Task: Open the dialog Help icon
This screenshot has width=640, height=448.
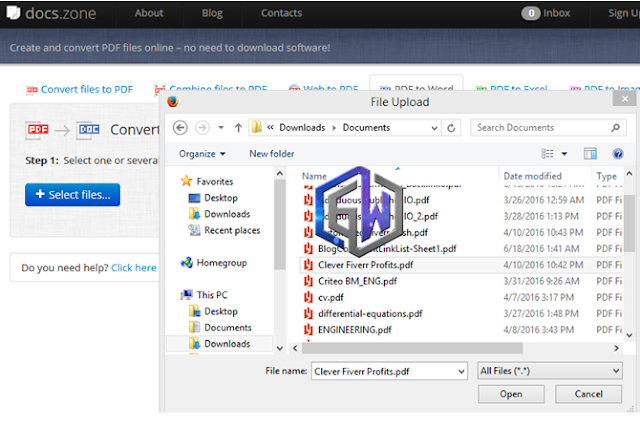Action: [618, 154]
